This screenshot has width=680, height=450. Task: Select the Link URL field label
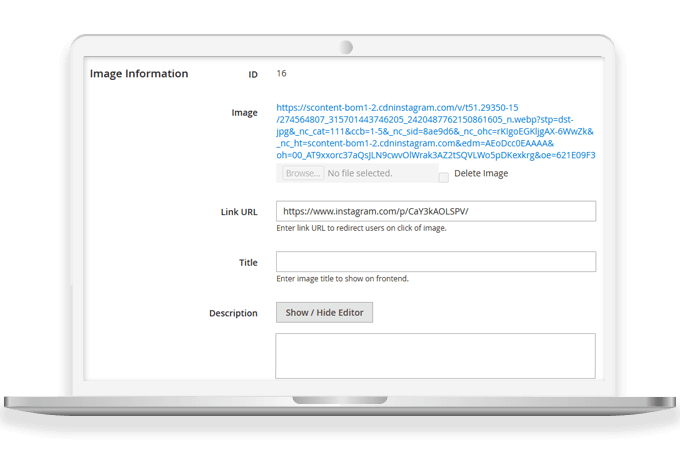point(238,212)
